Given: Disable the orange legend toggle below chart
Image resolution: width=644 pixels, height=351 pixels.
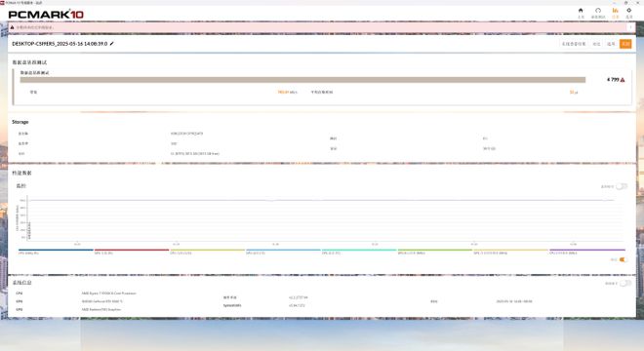Looking at the screenshot, I should point(623,259).
